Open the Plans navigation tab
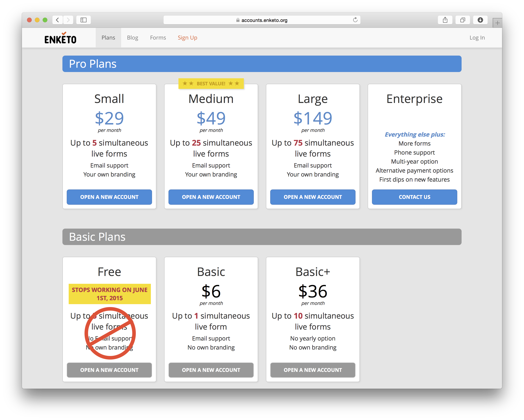The height and width of the screenshot is (420, 524). 108,38
